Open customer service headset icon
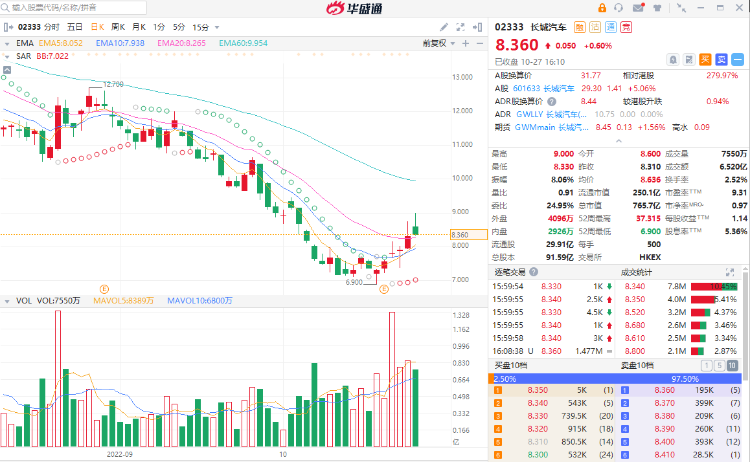This screenshot has width=750, height=462. pos(618,8)
